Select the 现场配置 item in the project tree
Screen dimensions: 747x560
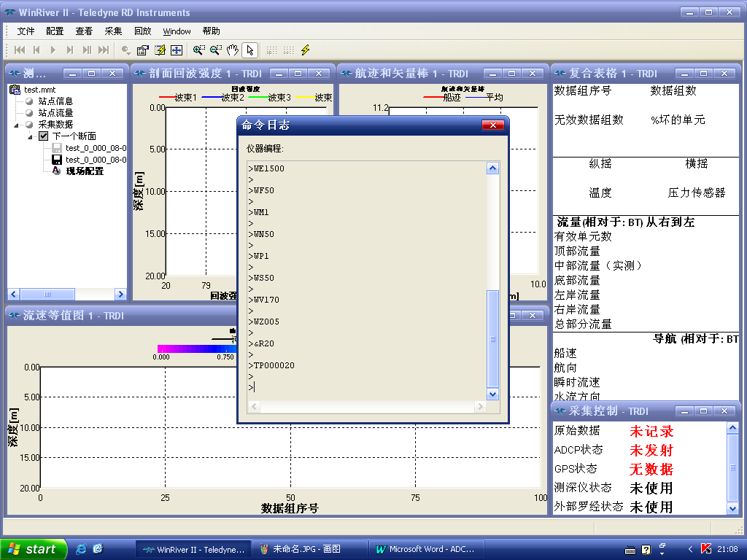click(85, 171)
